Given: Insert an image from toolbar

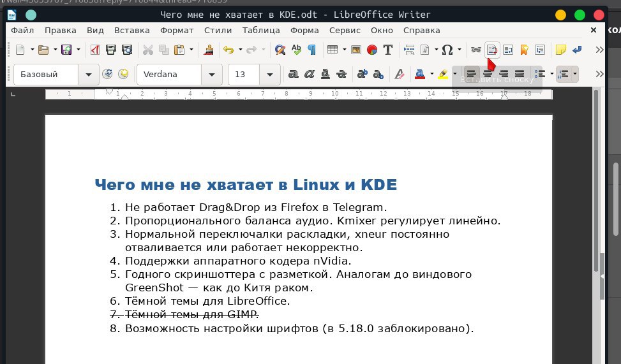Looking at the screenshot, I should 356,50.
